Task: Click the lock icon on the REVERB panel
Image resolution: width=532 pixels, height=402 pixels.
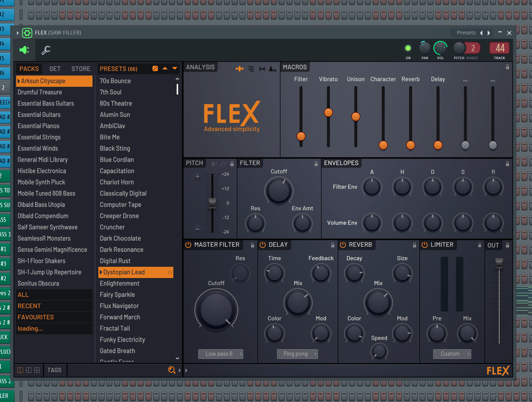Action: point(414,245)
